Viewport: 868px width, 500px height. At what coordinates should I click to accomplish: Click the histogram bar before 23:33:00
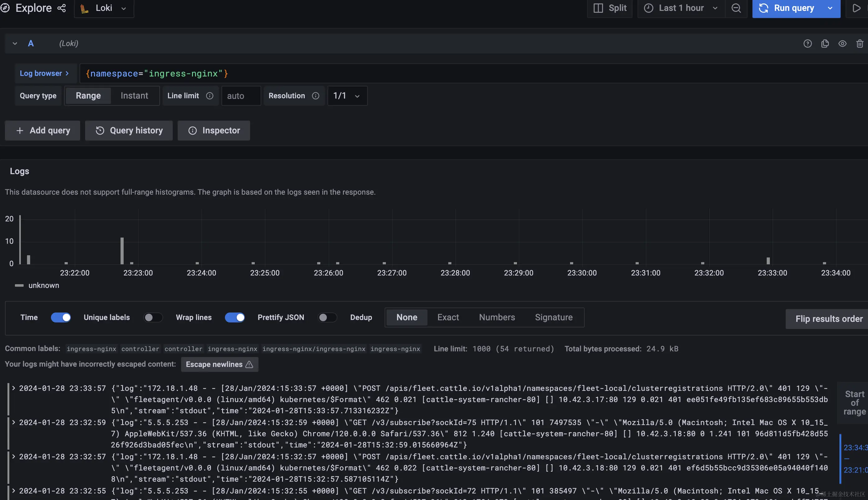click(x=768, y=261)
